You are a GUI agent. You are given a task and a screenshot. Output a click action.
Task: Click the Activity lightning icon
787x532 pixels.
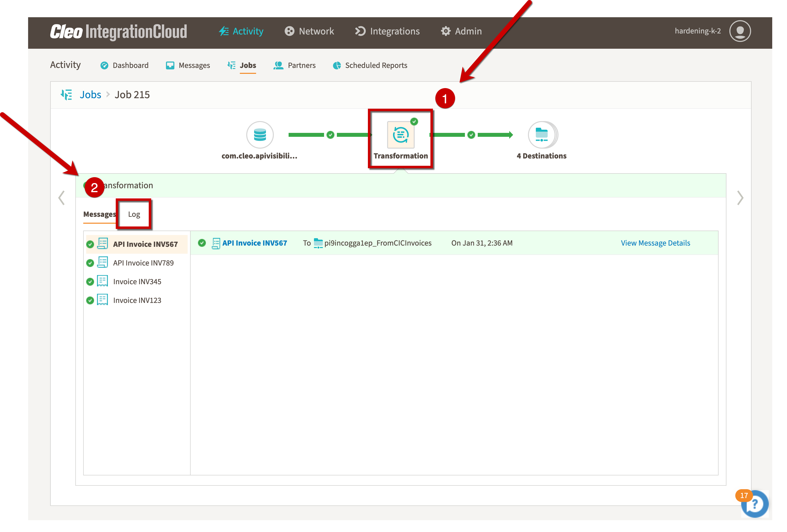pyautogui.click(x=224, y=31)
